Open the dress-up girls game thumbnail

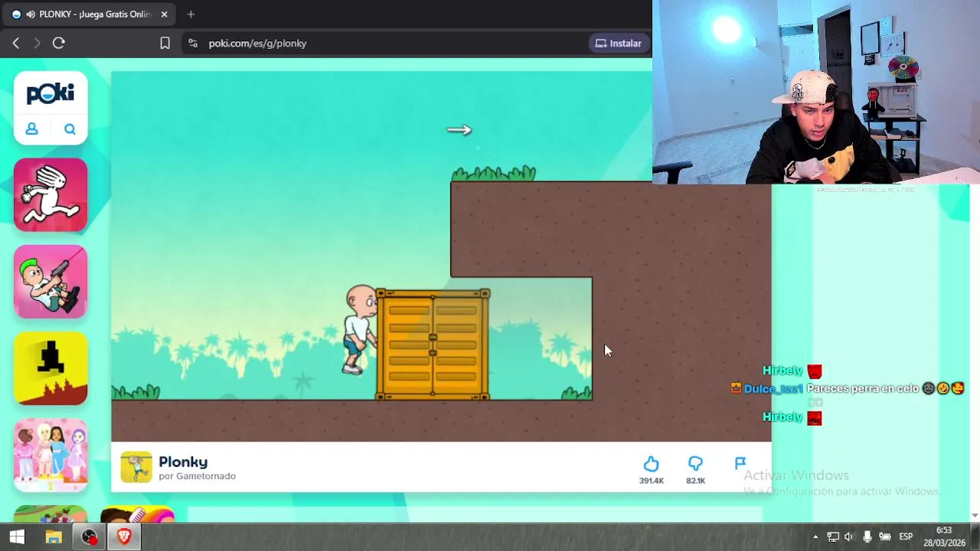pos(51,455)
